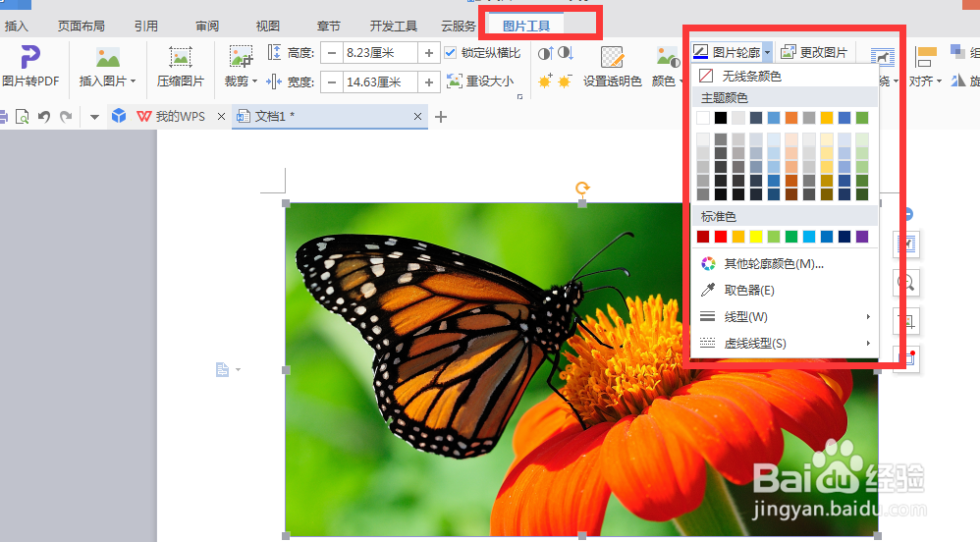980x542 pixels.
Task: Toggle the 锁定纵横比 checkbox
Action: (x=450, y=53)
